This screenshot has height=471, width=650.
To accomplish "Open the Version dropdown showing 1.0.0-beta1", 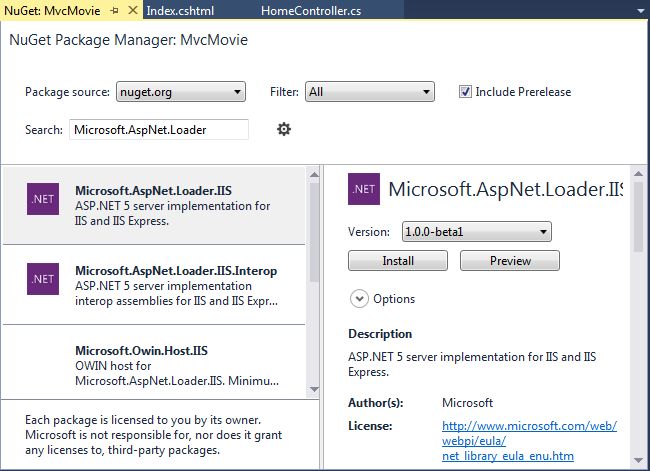I will coord(477,231).
